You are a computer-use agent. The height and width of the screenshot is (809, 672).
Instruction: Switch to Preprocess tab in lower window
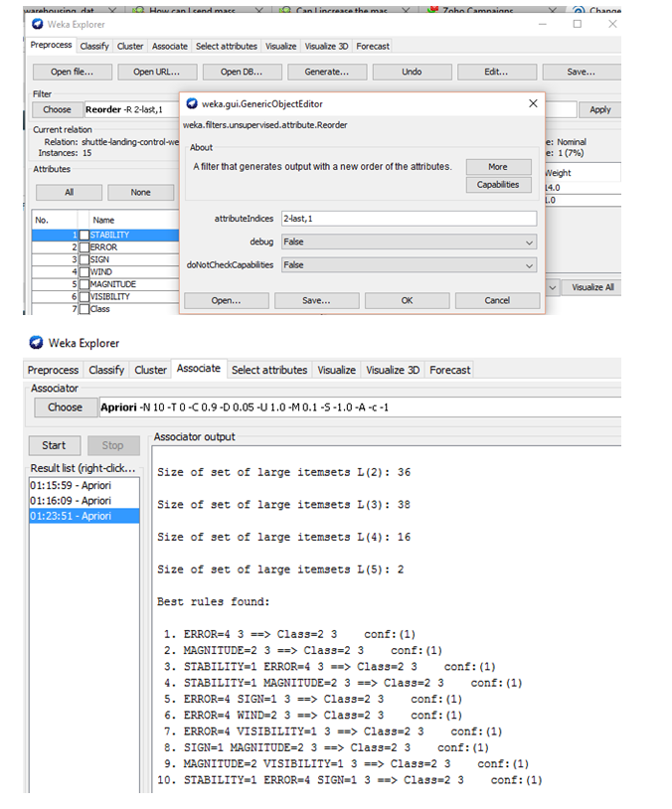coord(53,371)
